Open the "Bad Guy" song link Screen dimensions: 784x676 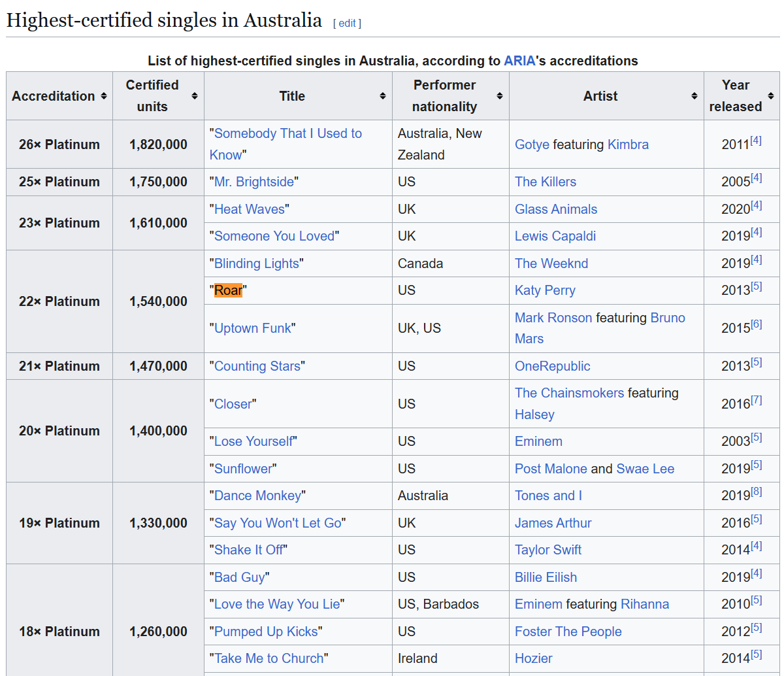(x=239, y=577)
